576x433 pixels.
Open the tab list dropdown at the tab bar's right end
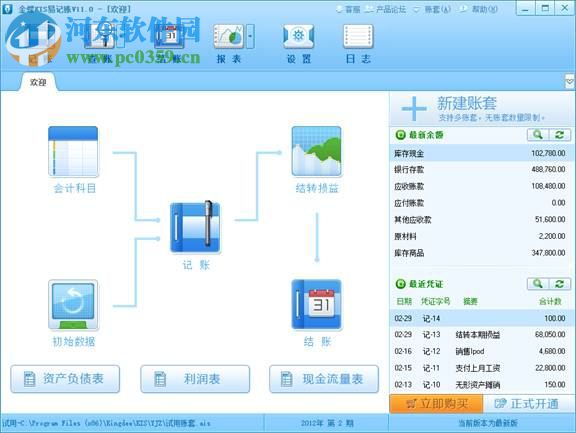click(x=569, y=82)
